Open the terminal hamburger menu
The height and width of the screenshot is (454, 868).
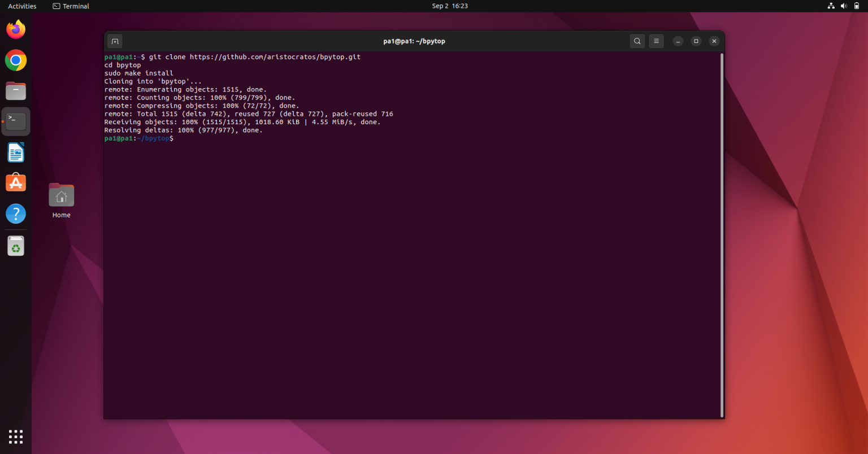tap(656, 41)
